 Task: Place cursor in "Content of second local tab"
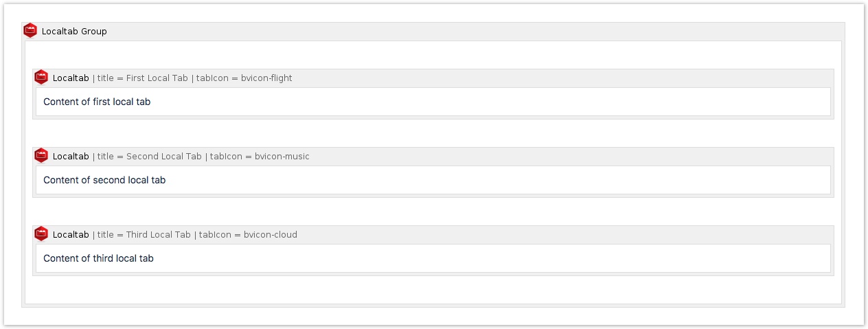(x=104, y=180)
